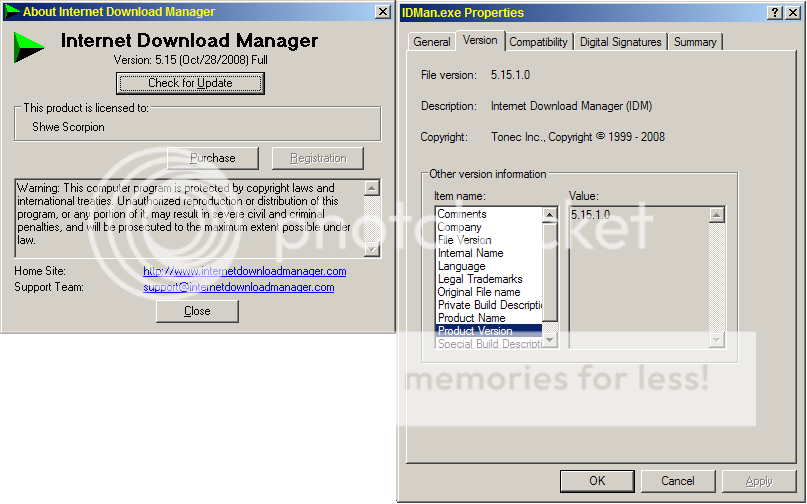Select the Digital Signatures tab
The image size is (807, 504).
pos(620,42)
